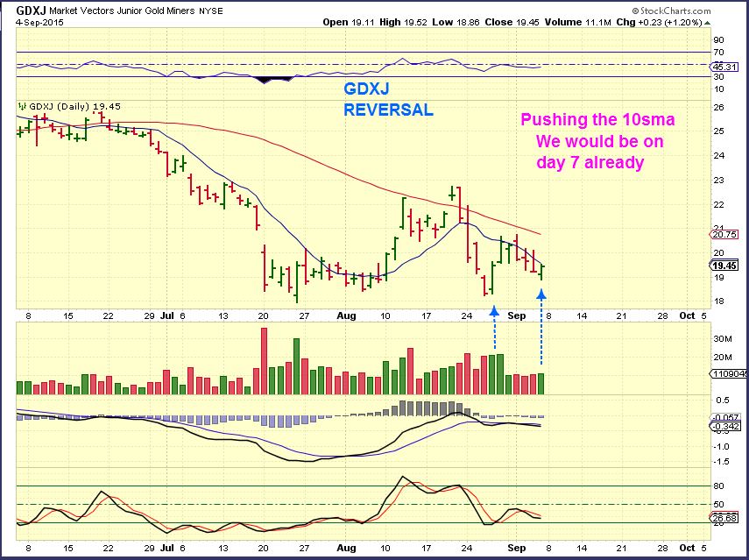Viewport: 749px width, 560px height.
Task: Click the Volume 11.1M reading
Action: tap(578, 22)
